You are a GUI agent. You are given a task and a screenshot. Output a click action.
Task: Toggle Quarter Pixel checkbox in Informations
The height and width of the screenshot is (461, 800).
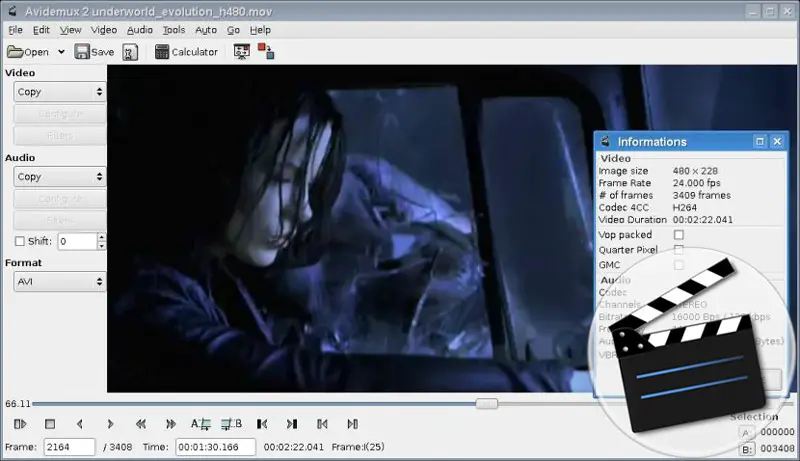click(x=679, y=249)
